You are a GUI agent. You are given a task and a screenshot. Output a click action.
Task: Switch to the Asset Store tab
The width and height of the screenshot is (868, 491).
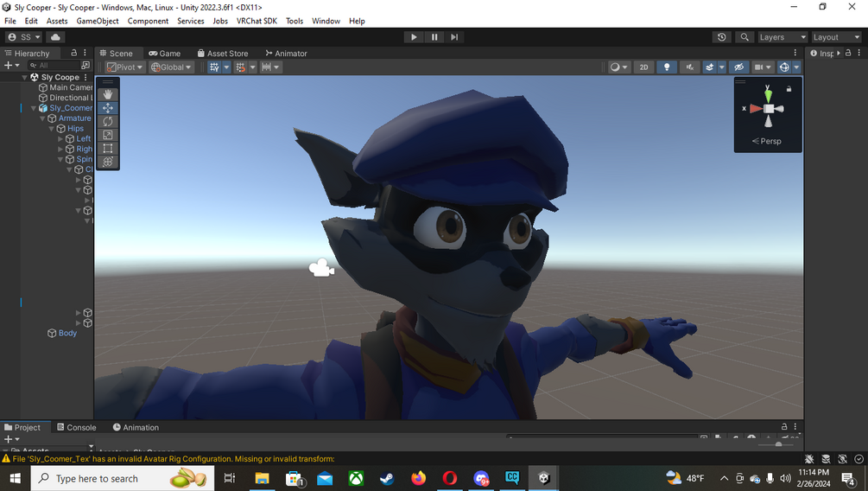coord(223,54)
